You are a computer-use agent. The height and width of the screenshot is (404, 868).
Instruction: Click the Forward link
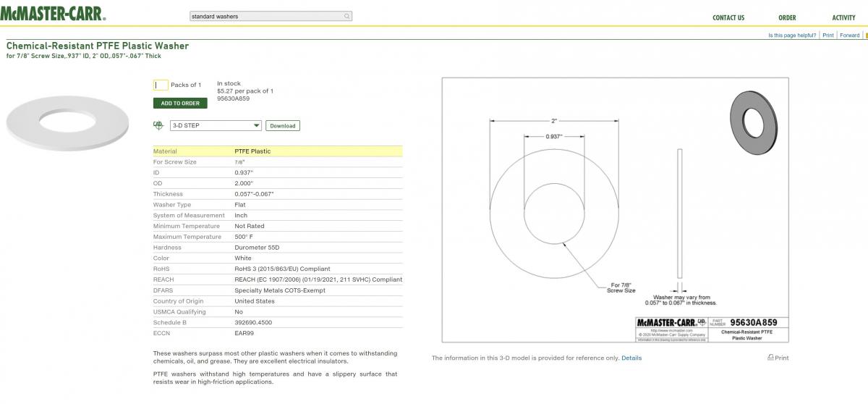click(850, 35)
